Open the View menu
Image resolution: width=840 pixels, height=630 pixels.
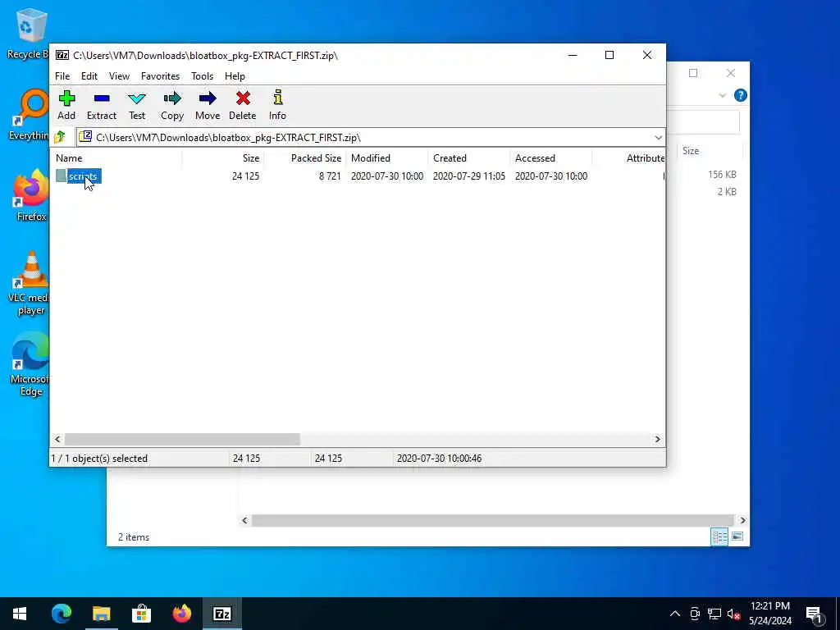click(x=119, y=76)
